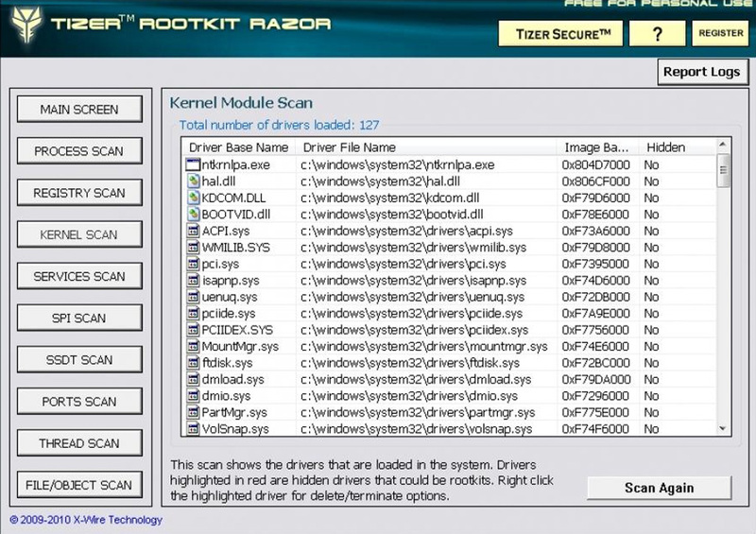The width and height of the screenshot is (756, 534).
Task: Click MountMgr.sys driver icon
Action: click(193, 346)
